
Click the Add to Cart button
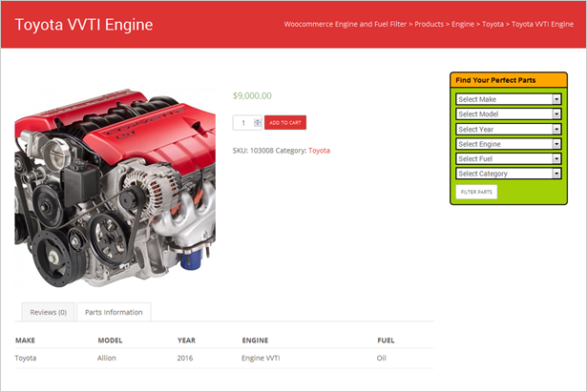[x=285, y=123]
